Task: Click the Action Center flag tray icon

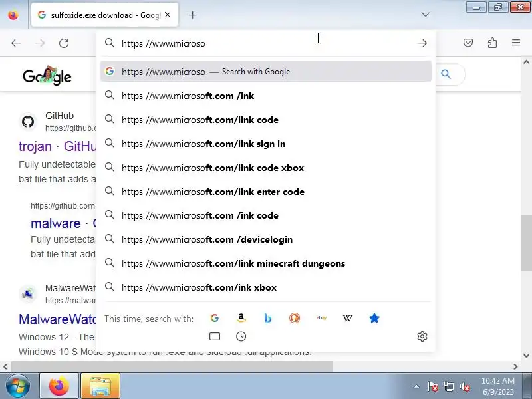Action: (x=433, y=386)
